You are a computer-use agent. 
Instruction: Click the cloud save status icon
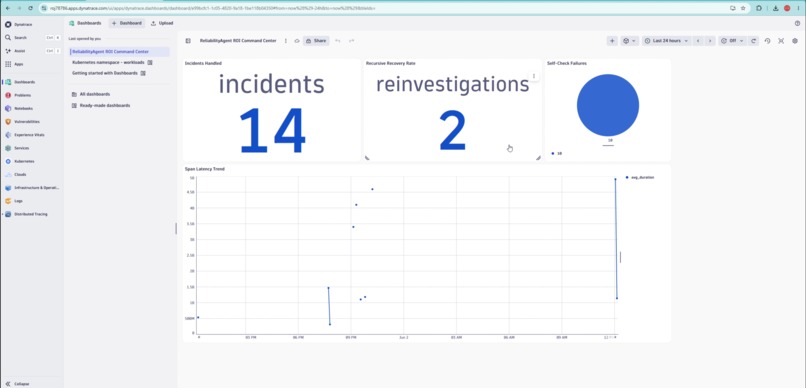(x=297, y=41)
